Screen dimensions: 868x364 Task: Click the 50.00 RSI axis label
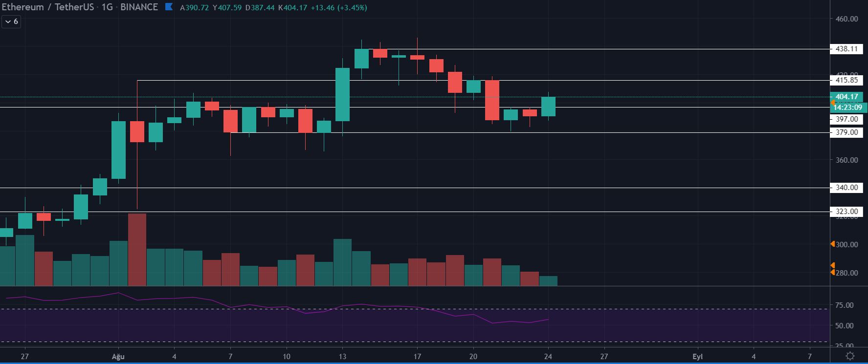(x=845, y=325)
